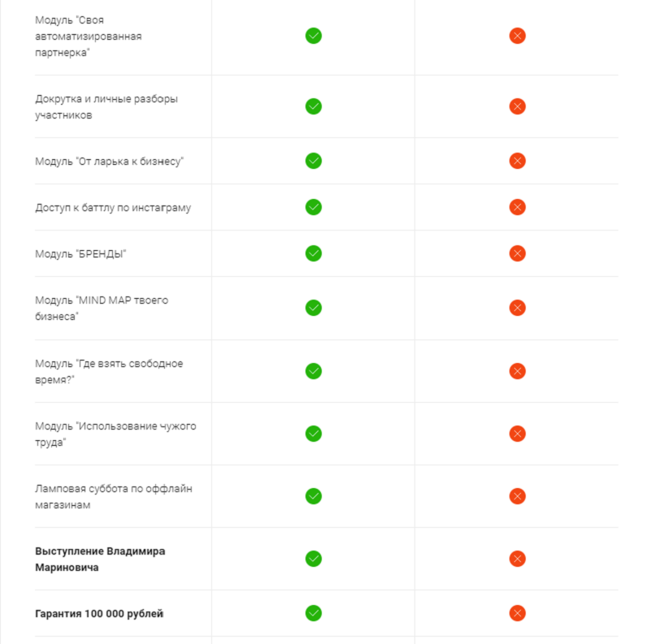Viewport: 650px width, 644px height.
Task: Click red cross for "Гарантия 100 000 рублей"
Action: [518, 613]
